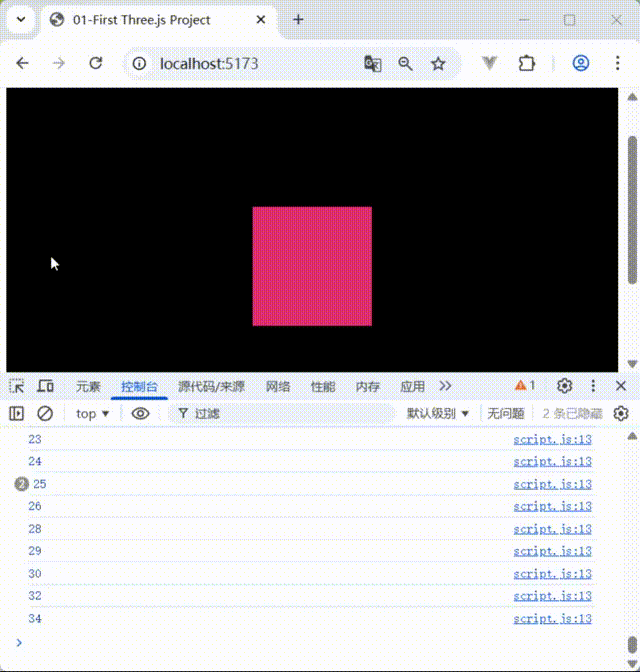
Task: Open a new browser tab
Action: (x=298, y=20)
